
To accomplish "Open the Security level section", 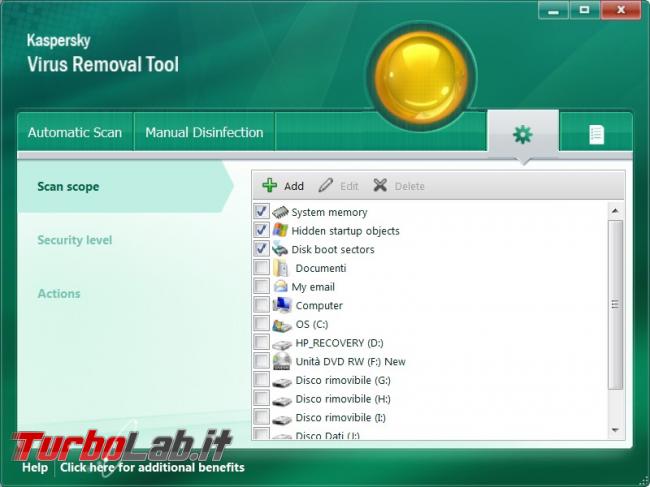I will [x=75, y=240].
